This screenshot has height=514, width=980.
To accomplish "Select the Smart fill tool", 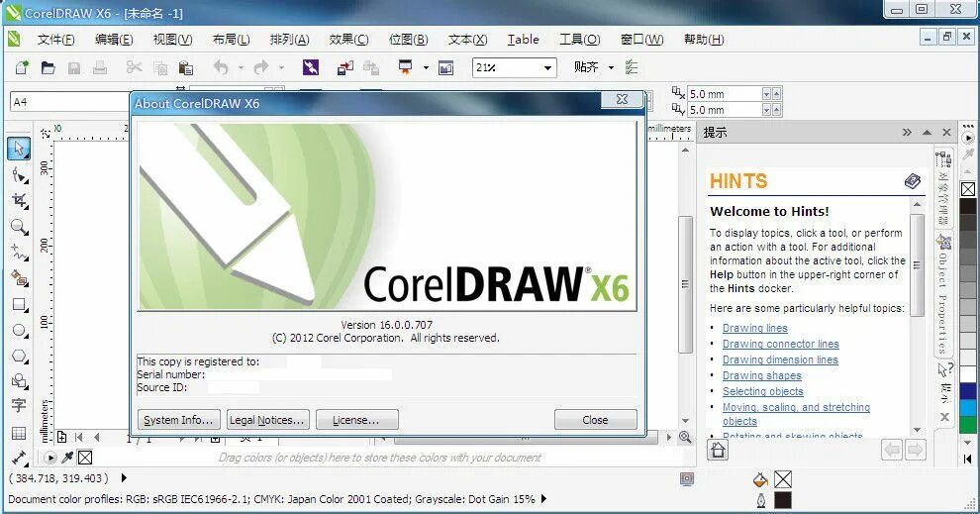I will tap(20, 278).
